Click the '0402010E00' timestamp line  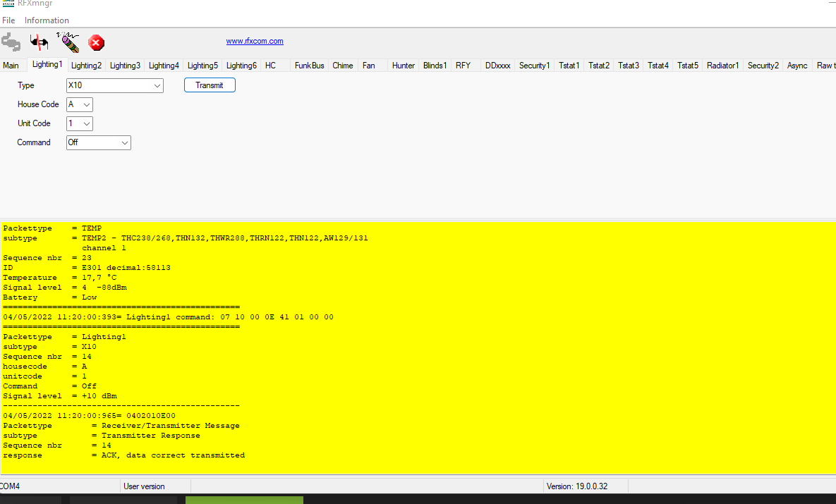pos(89,416)
